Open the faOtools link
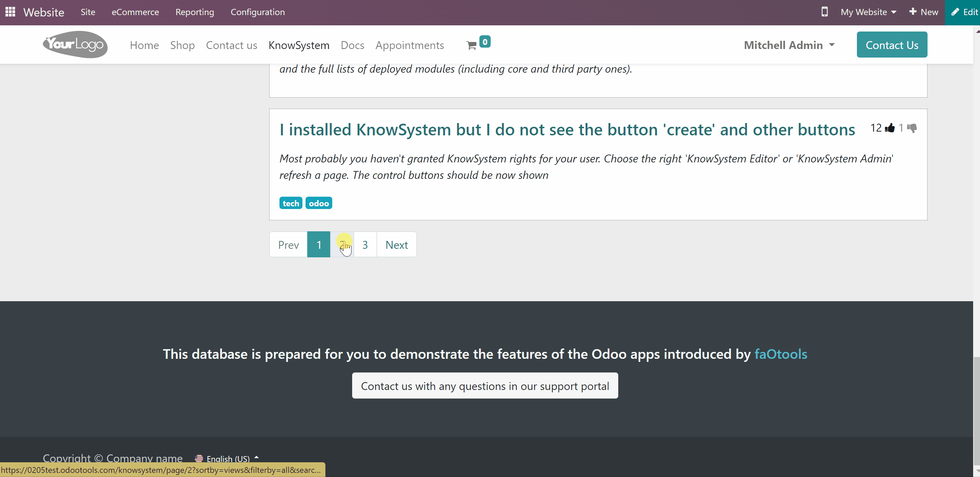The width and height of the screenshot is (980, 477). (781, 354)
